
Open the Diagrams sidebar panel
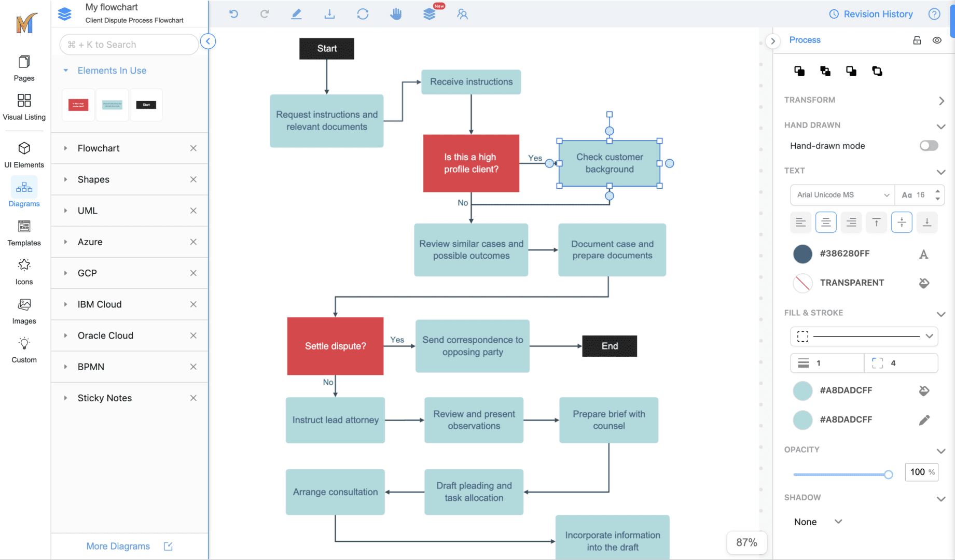click(x=24, y=192)
